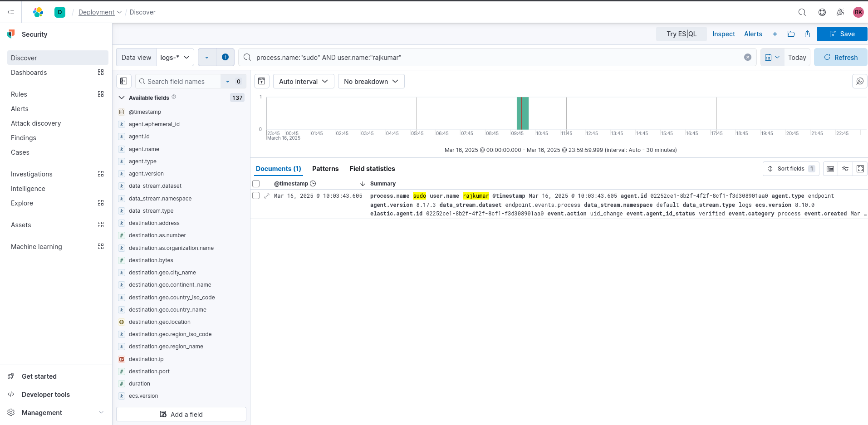Image resolution: width=868 pixels, height=425 pixels.
Task: Open Dashboards submenu grid icon
Action: click(101, 72)
